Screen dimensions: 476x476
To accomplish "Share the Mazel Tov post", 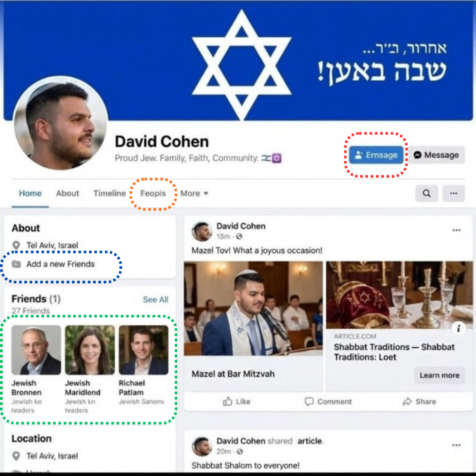I will pos(419,402).
